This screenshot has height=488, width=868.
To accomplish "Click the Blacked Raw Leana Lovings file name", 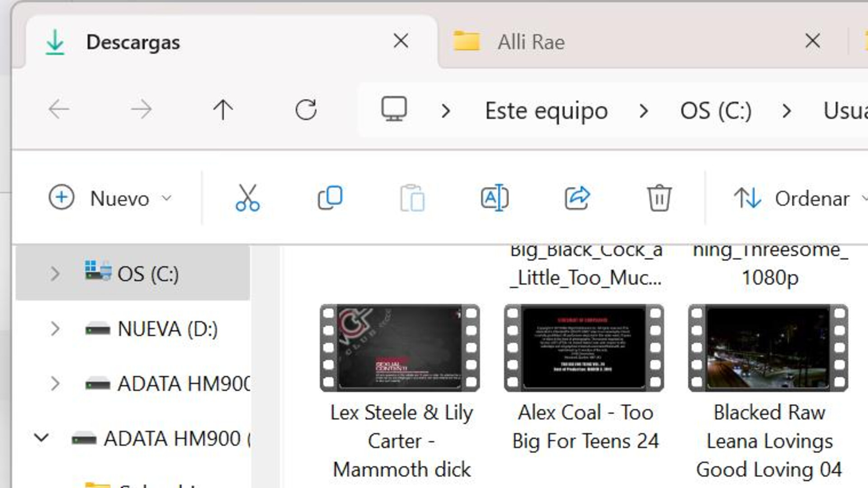I will tap(769, 441).
